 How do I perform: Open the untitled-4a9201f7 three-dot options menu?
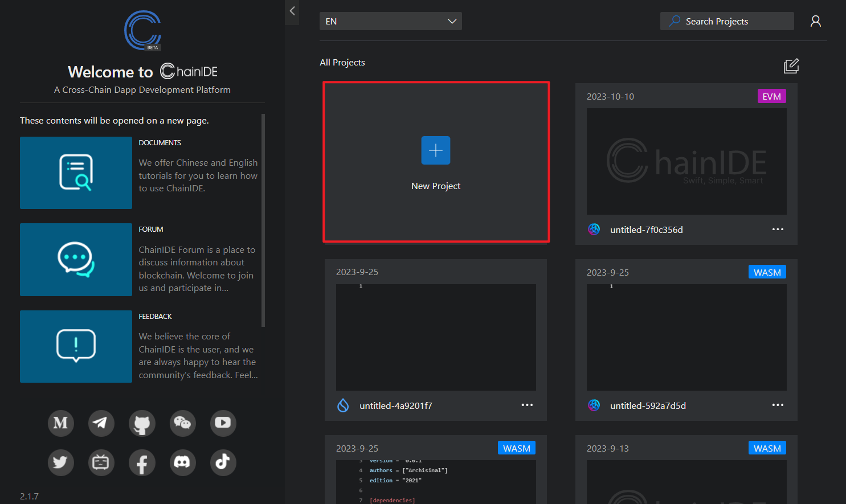[527, 405]
